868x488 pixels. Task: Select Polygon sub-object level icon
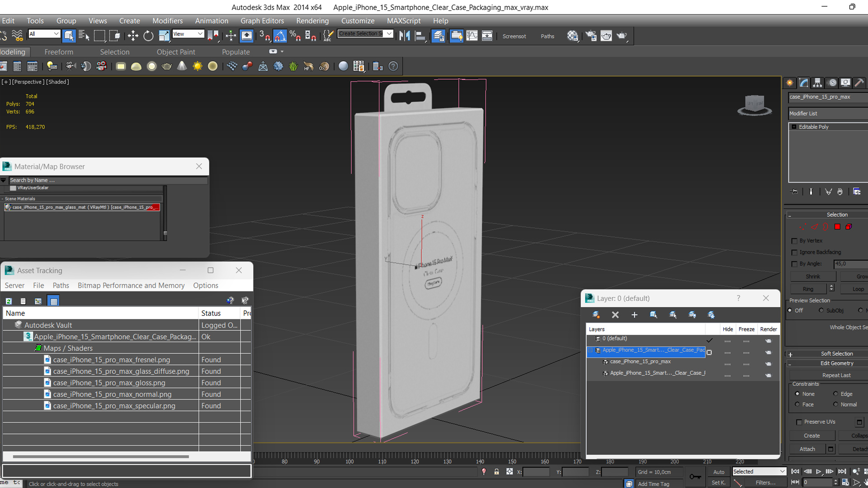[x=837, y=227]
